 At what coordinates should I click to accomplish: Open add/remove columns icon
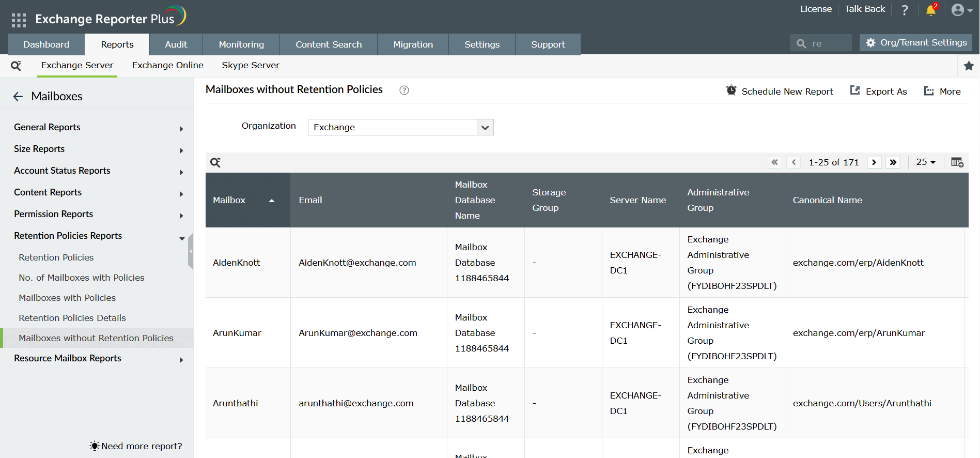click(957, 162)
